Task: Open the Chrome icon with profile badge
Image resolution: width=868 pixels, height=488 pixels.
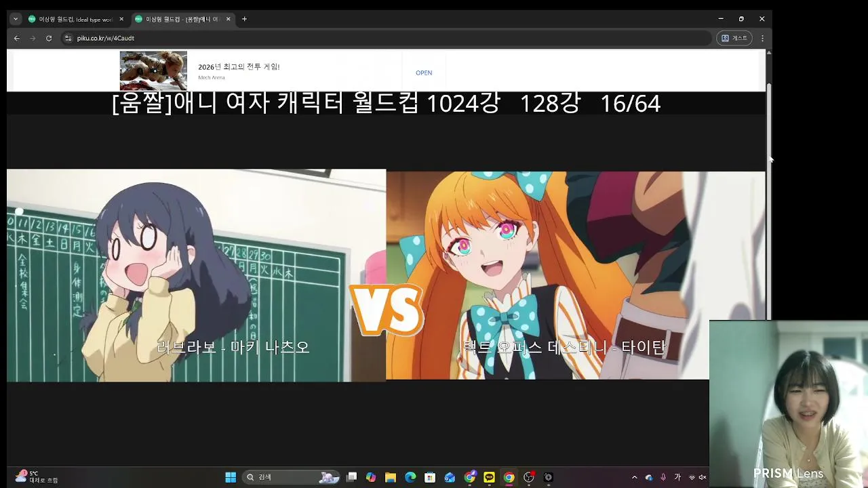Action: pyautogui.click(x=469, y=477)
